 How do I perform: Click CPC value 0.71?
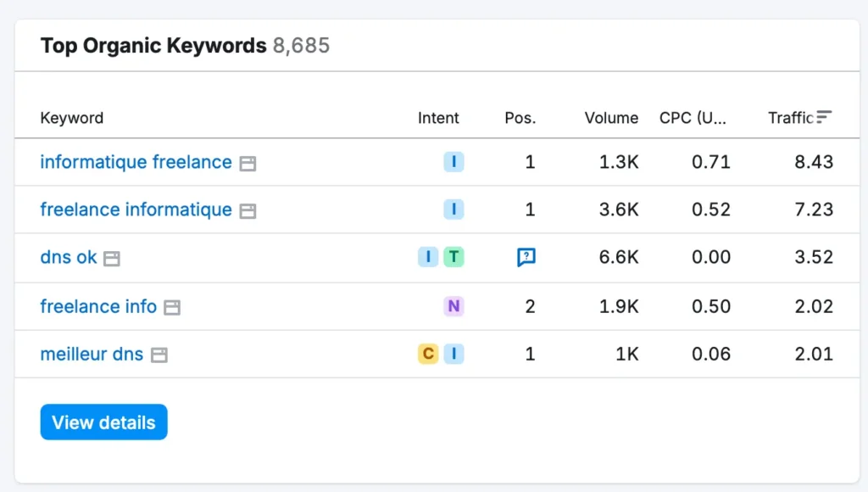coord(711,162)
